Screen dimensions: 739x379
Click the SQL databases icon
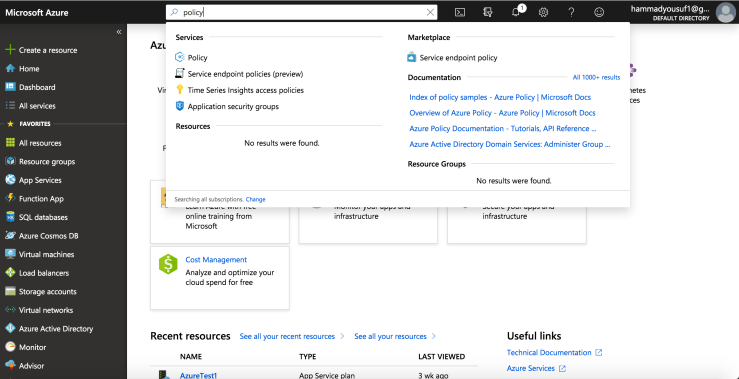coord(10,217)
